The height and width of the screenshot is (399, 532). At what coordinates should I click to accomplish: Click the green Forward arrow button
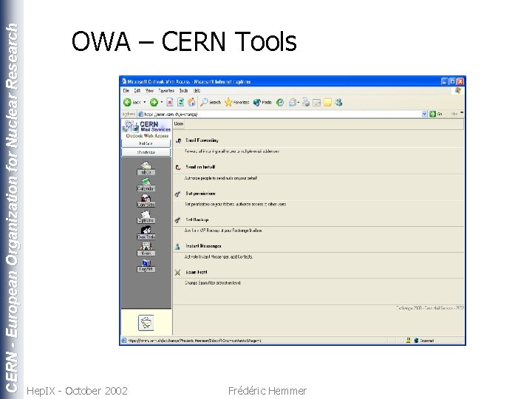click(x=154, y=102)
